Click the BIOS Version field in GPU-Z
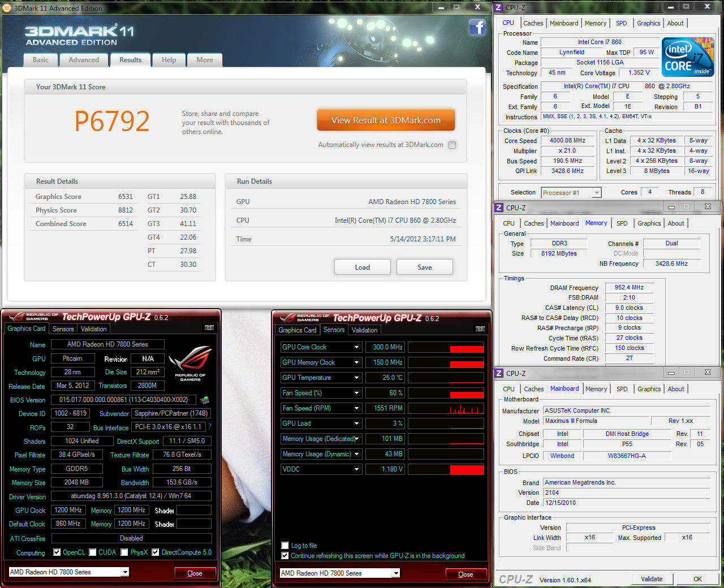Screen dimensions: 724x588 point(124,400)
